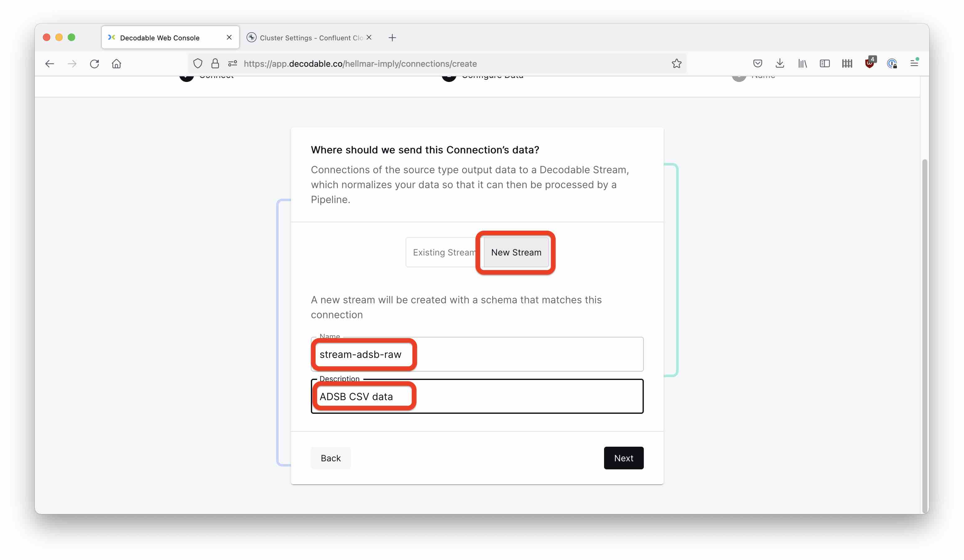
Task: Open the uBlock shield extension icon
Action: point(869,63)
